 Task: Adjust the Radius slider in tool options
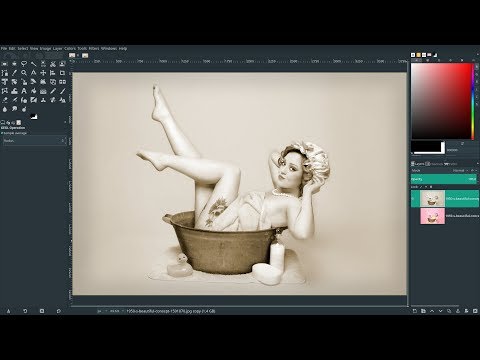tap(34, 141)
